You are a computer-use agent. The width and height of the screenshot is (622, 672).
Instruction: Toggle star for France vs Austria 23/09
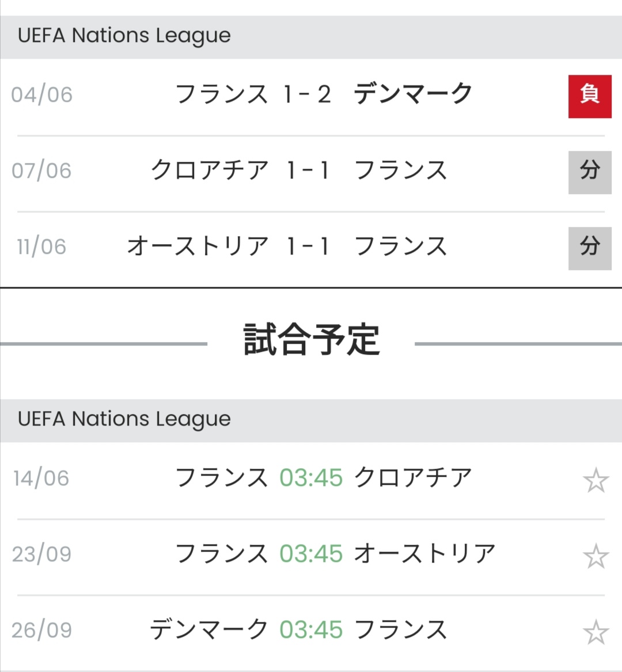point(596,556)
